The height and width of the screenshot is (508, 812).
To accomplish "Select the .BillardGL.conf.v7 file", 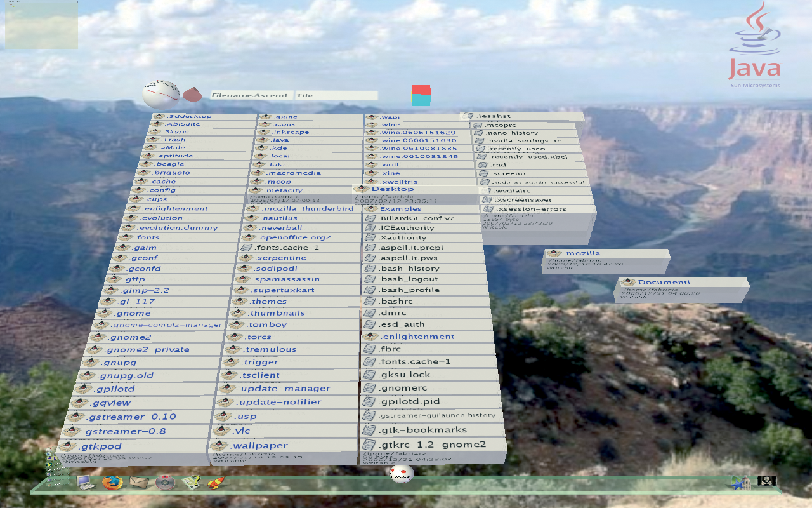I will 422,218.
